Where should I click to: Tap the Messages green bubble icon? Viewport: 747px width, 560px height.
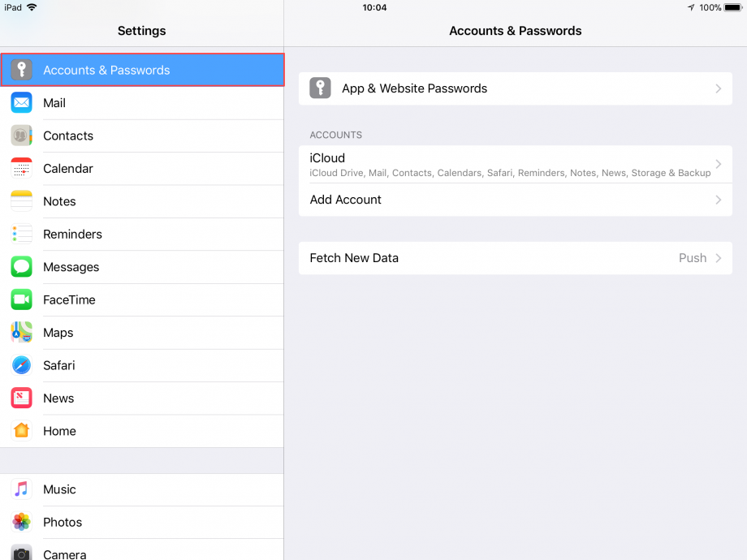point(22,267)
